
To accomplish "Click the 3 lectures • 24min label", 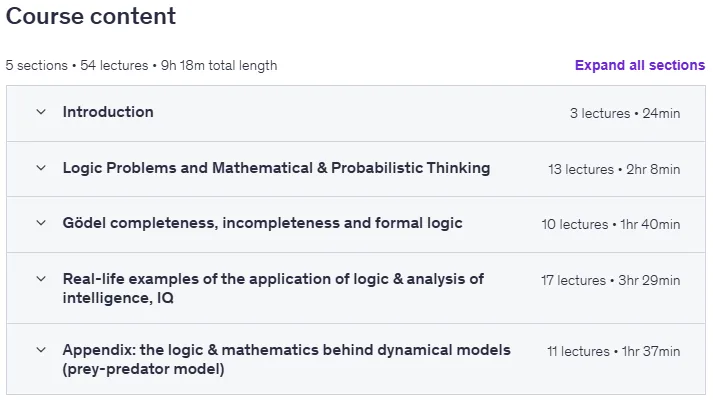I will pyautogui.click(x=625, y=113).
